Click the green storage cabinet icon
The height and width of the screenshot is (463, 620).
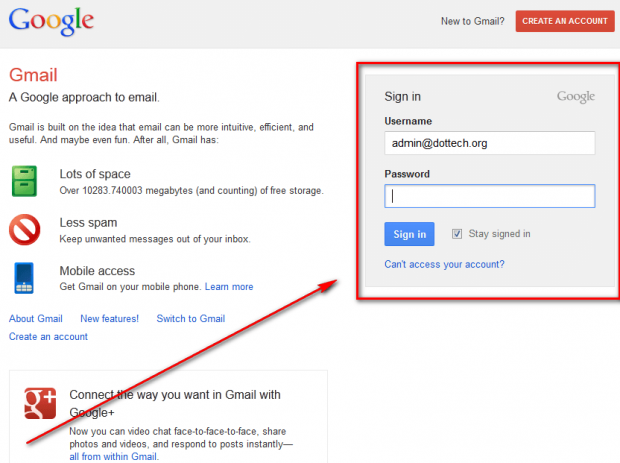click(x=25, y=181)
